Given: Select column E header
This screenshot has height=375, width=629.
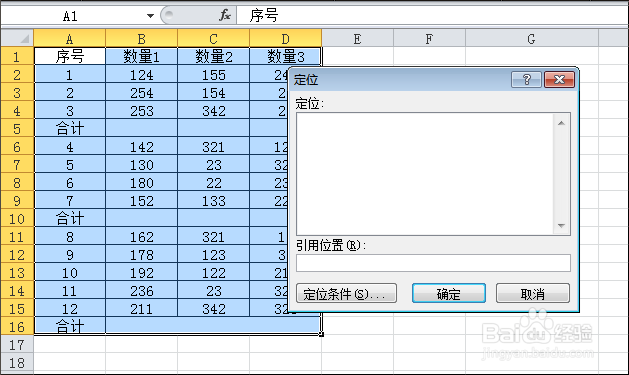Looking at the screenshot, I should [357, 39].
